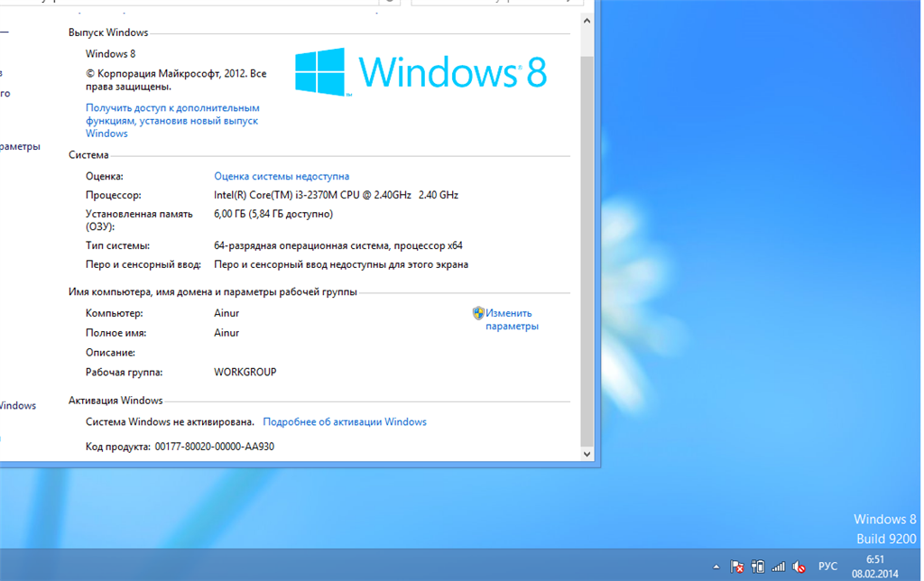Click the Корпорация Майкрософт copyright text
This screenshot has width=924, height=581.
[176, 80]
